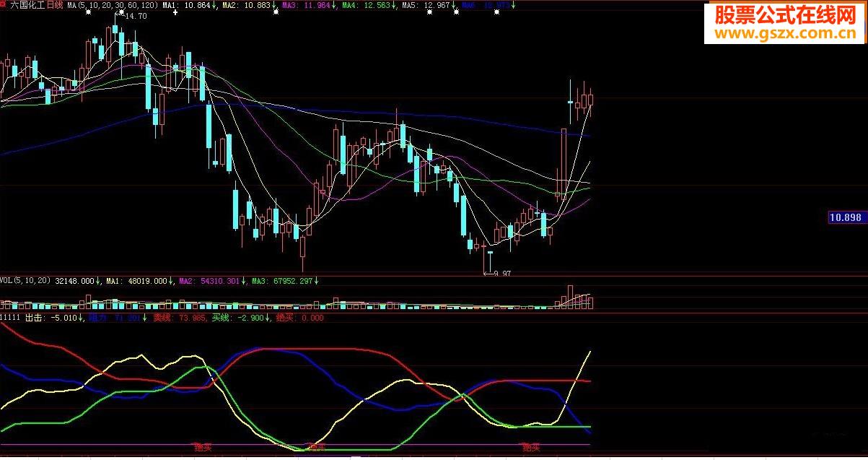The width and height of the screenshot is (868, 460).
Task: Click the 日线 period label
Action: [x=55, y=5]
